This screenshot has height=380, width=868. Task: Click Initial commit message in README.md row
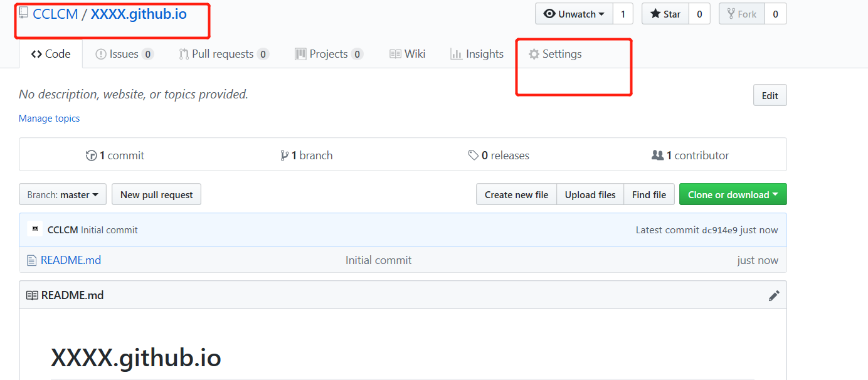pos(379,260)
